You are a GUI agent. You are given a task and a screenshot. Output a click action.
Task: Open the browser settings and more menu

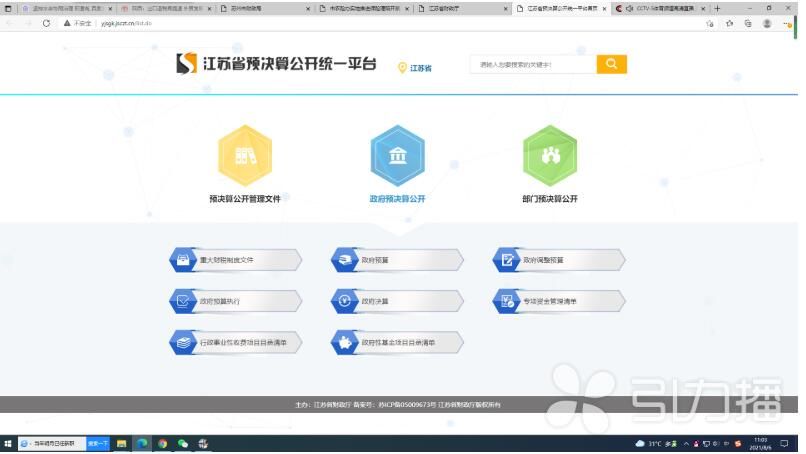point(786,24)
